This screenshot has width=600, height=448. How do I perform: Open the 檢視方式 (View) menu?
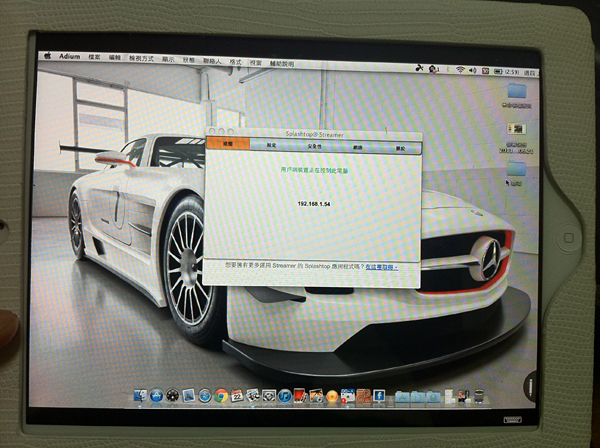[x=141, y=59]
